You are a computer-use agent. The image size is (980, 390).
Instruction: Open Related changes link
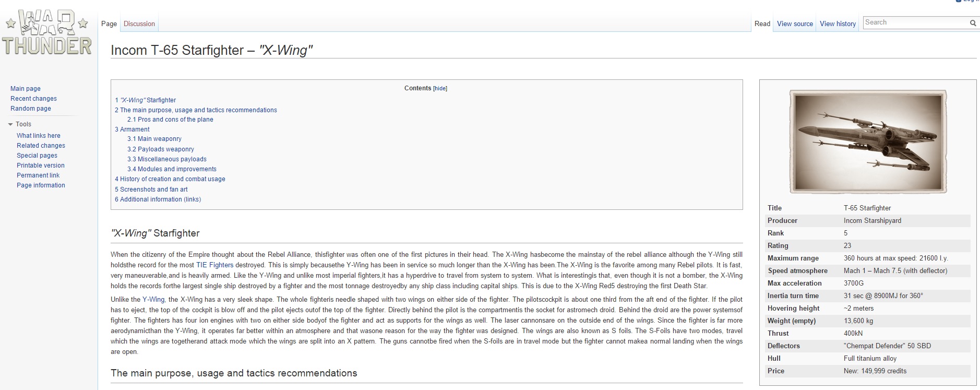tap(41, 146)
